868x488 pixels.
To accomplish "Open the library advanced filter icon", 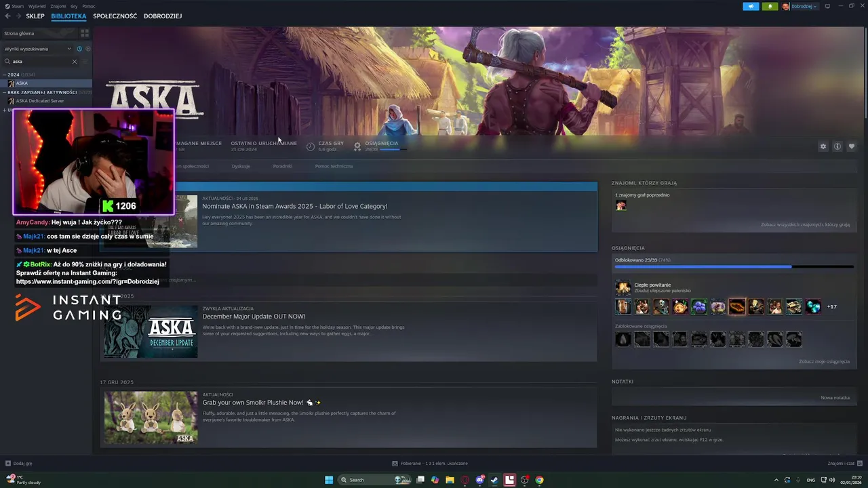I will 85,62.
